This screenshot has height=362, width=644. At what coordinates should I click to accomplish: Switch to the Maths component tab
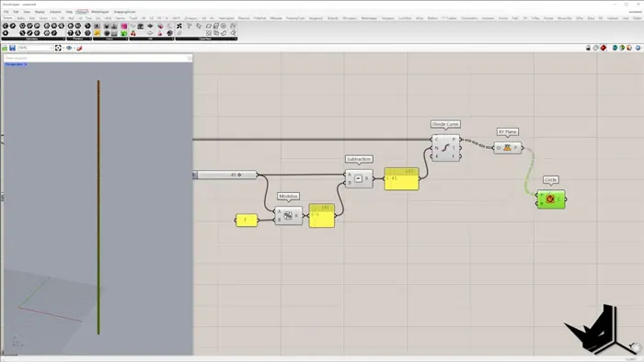click(x=21, y=18)
